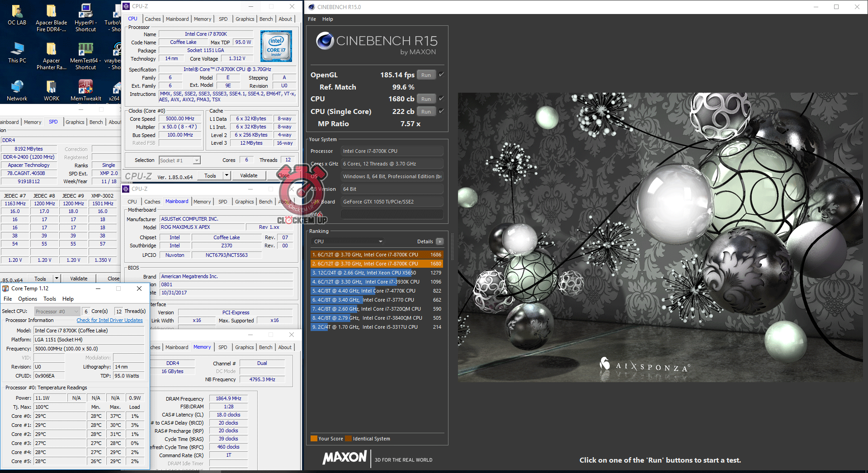Click the Check for Intel Driver Updates link
This screenshot has height=473, width=868.
click(x=109, y=320)
